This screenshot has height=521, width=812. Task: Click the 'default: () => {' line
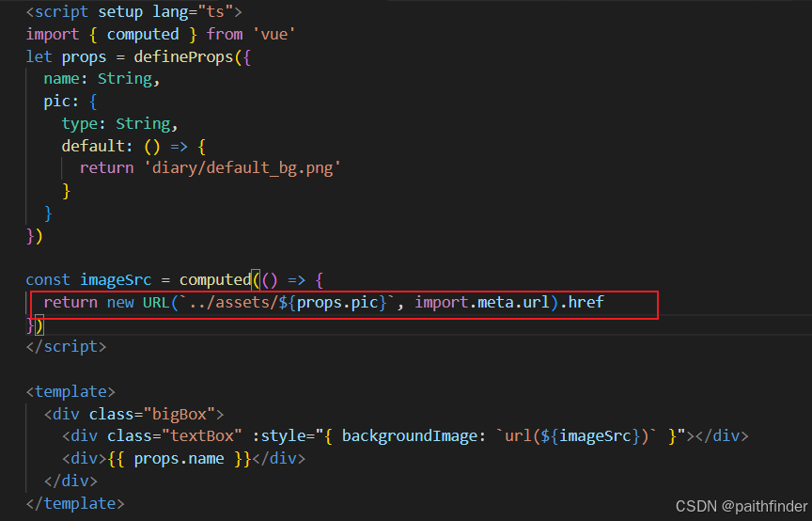tap(133, 146)
